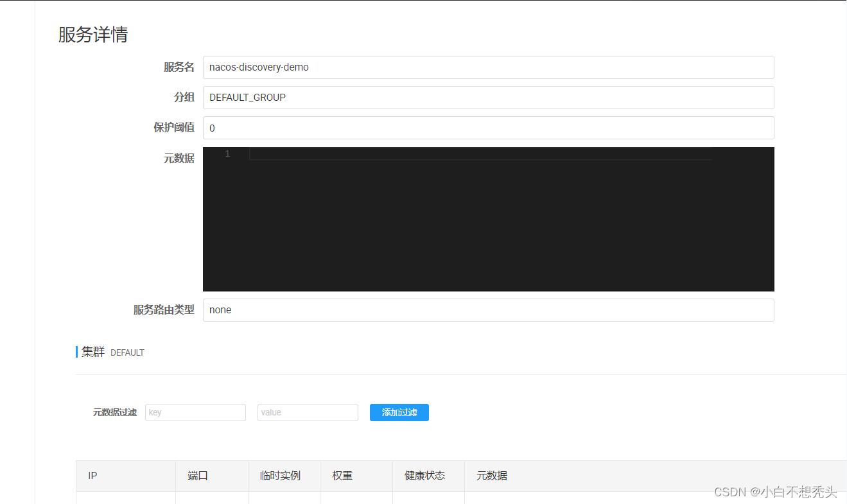
Task: Click the group field DEFAULT_GROUP
Action: (488, 98)
